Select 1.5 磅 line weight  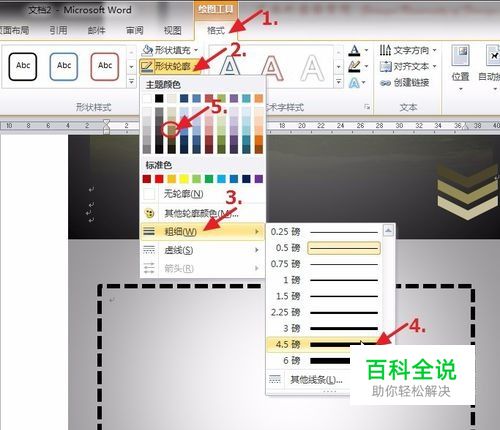(324, 296)
